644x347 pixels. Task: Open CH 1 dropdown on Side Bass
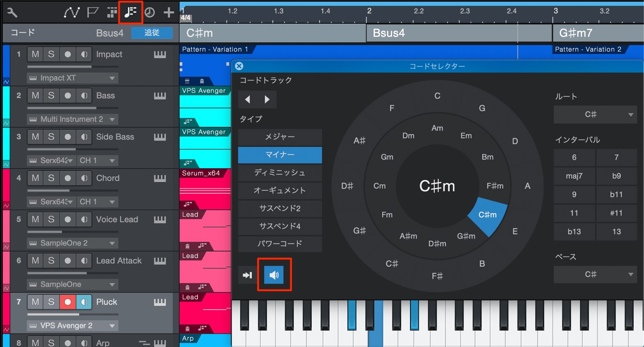click(x=98, y=160)
